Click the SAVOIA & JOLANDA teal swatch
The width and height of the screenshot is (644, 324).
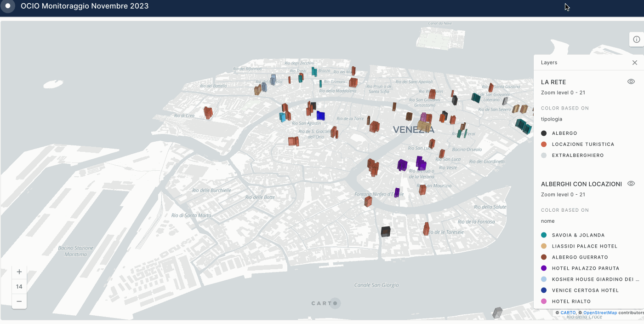point(544,235)
